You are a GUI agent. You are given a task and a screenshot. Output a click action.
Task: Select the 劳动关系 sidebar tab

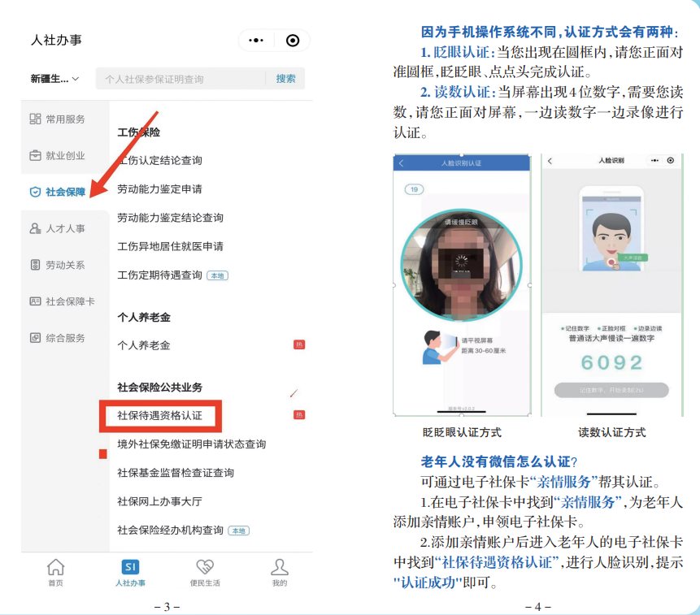tap(65, 265)
